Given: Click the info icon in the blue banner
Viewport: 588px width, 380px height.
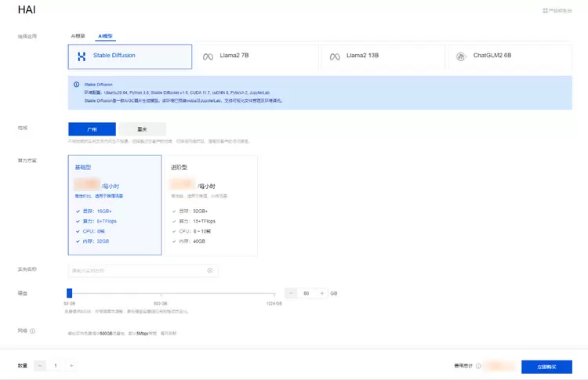Looking at the screenshot, I should 76,84.
